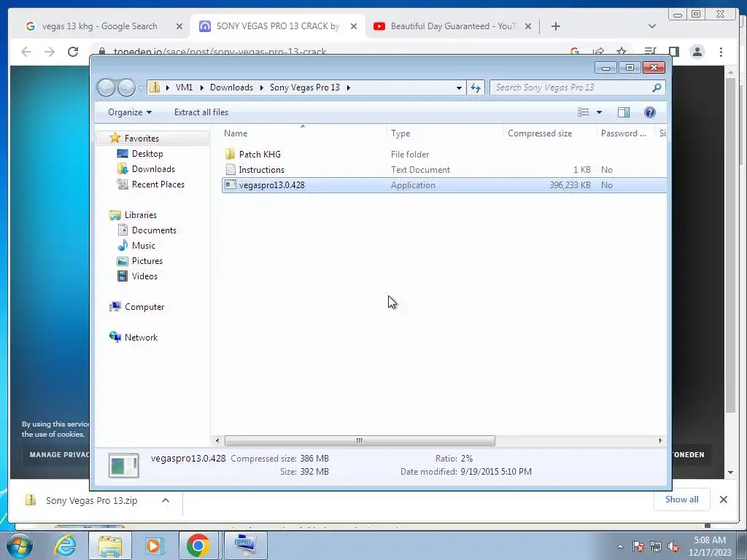Select Network in the navigation pane
This screenshot has width=747, height=560.
tap(141, 338)
